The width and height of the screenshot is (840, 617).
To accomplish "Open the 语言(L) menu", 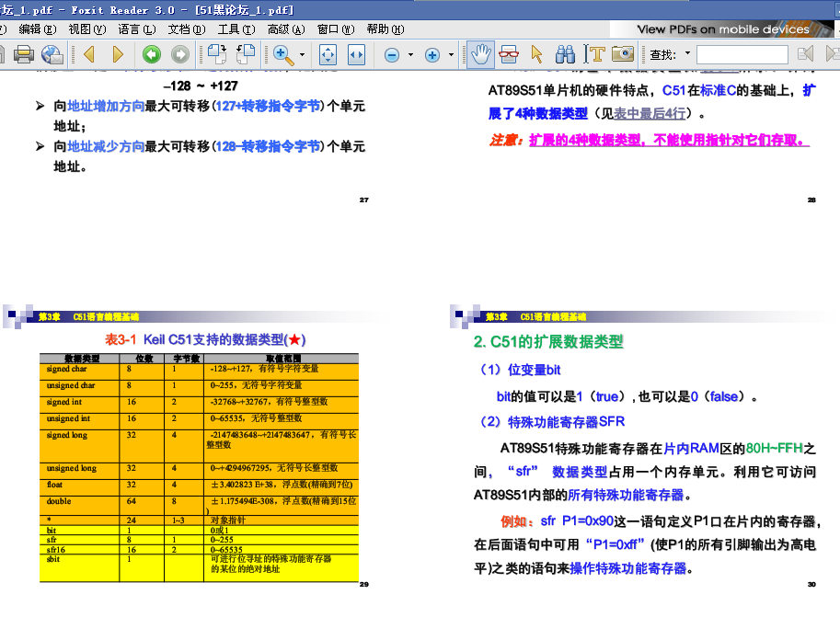I will [x=137, y=29].
